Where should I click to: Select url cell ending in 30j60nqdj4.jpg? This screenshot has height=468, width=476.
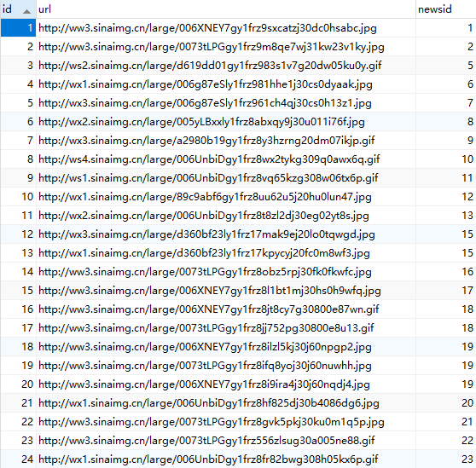click(226, 384)
